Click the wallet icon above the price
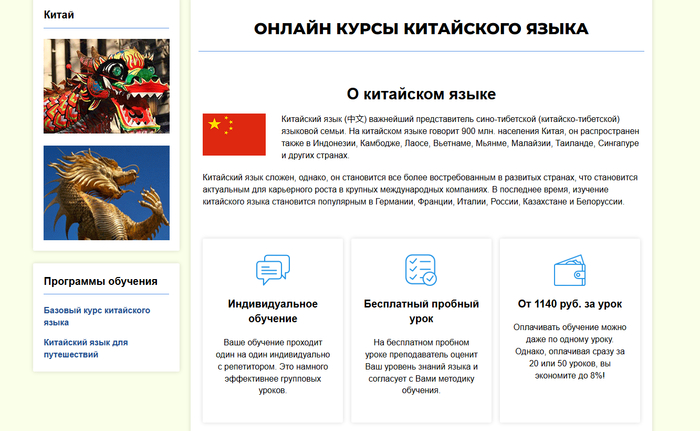Screen dimensions: 700x431 click(569, 272)
